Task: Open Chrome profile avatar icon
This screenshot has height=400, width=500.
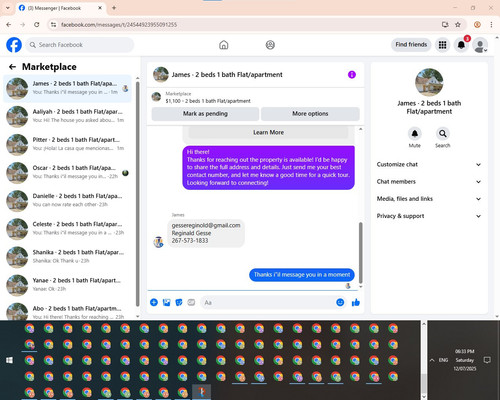Action: tap(477, 24)
